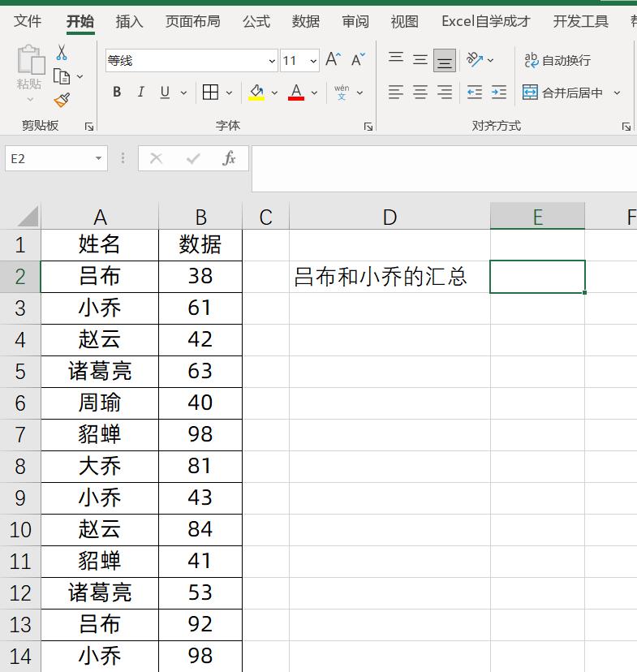Switch to the 视图 View tab
Viewport: 637px width, 672px height.
point(404,21)
